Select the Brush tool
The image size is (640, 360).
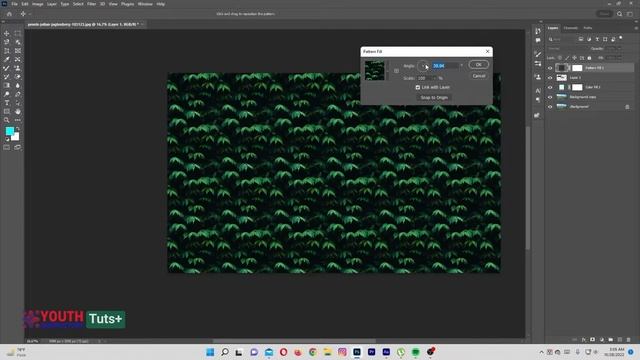click(x=7, y=68)
